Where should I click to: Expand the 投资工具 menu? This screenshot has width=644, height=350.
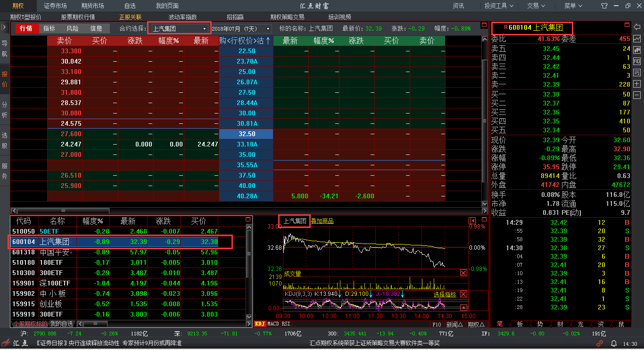(499, 6)
